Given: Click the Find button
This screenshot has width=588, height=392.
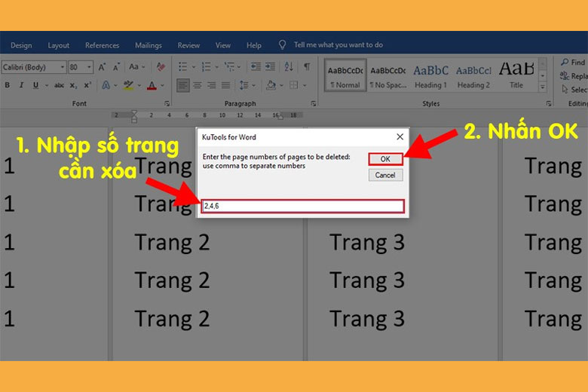Looking at the screenshot, I should click(573, 63).
